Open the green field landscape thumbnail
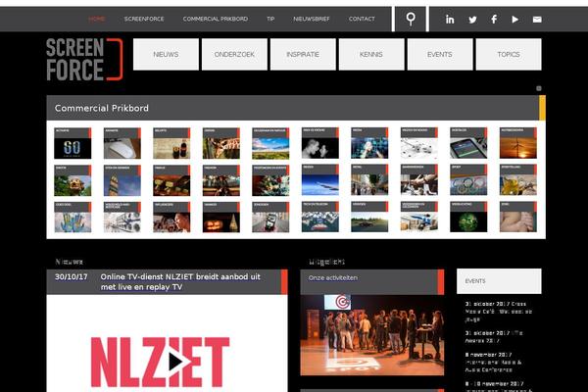The image size is (588, 392). [x=270, y=143]
